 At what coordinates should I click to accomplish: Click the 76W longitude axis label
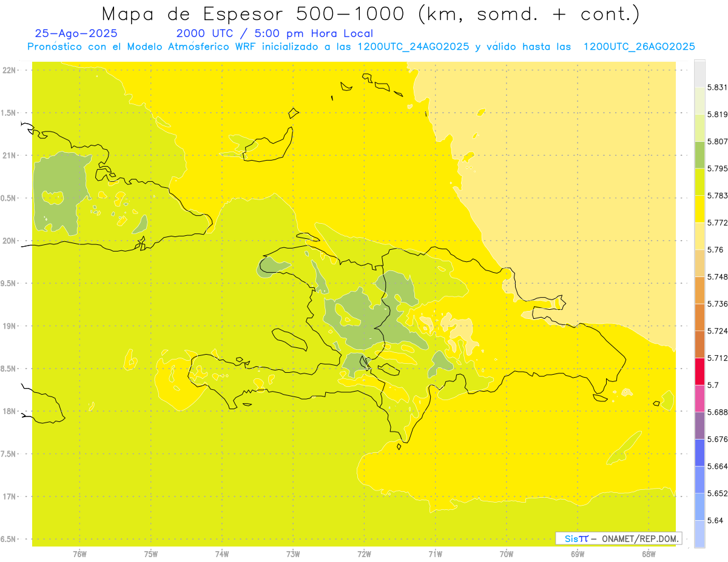click(79, 554)
